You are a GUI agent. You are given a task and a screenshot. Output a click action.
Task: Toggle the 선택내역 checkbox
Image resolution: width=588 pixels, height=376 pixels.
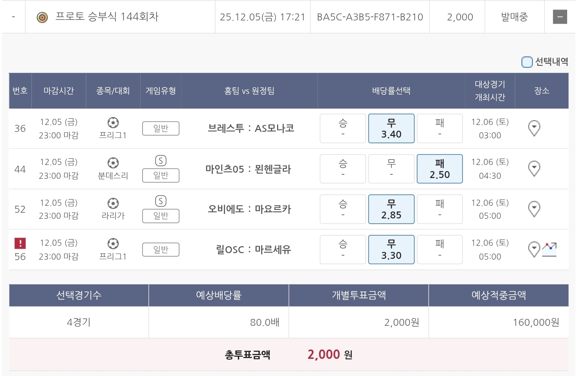pyautogui.click(x=527, y=62)
